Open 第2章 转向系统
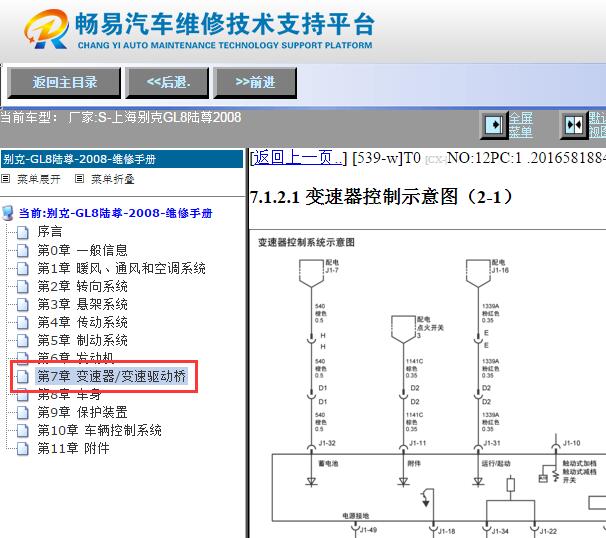This screenshot has width=606, height=538. 82,286
